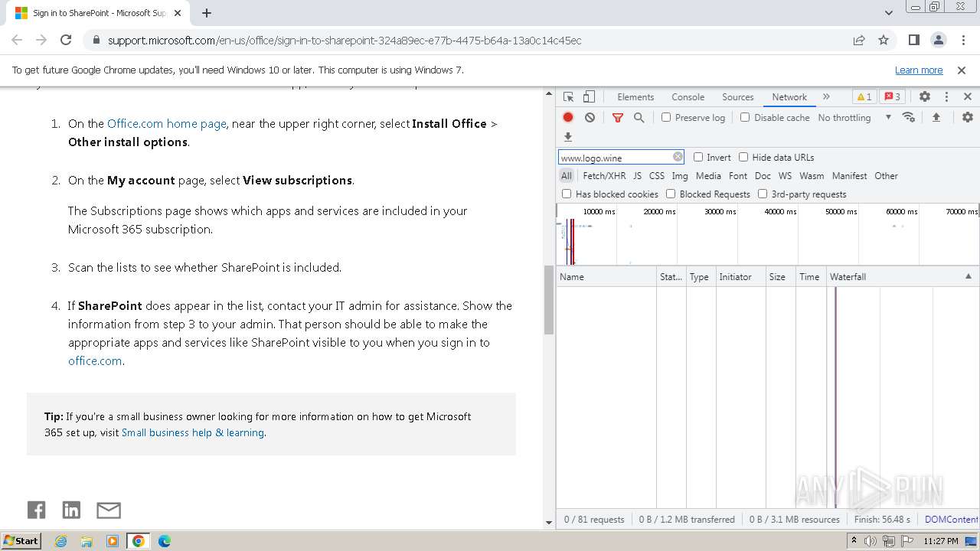Switch to the Console tab
The image size is (980, 551).
(x=688, y=97)
